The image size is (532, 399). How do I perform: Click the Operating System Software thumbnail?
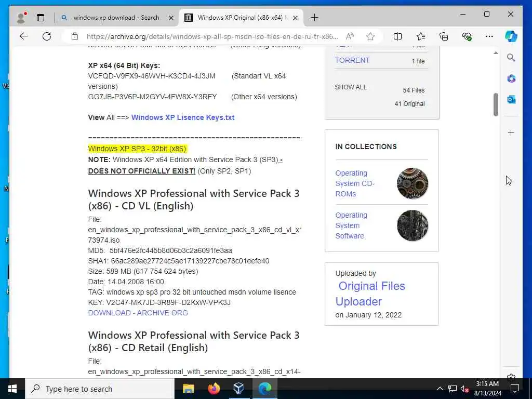[413, 225]
